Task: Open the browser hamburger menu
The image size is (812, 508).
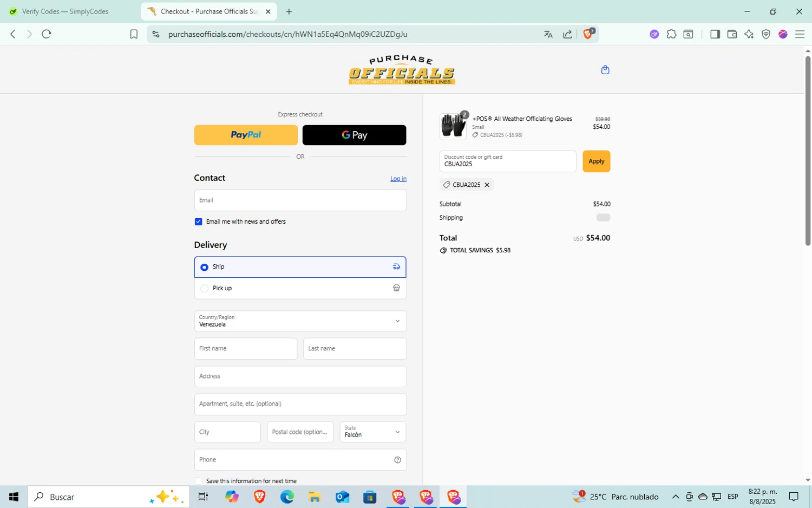Action: coord(800,34)
